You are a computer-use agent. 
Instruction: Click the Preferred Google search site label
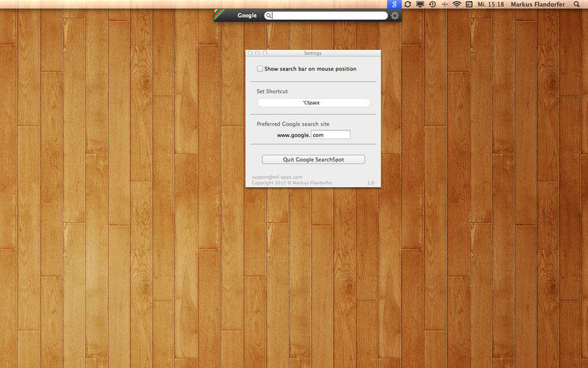pos(293,124)
